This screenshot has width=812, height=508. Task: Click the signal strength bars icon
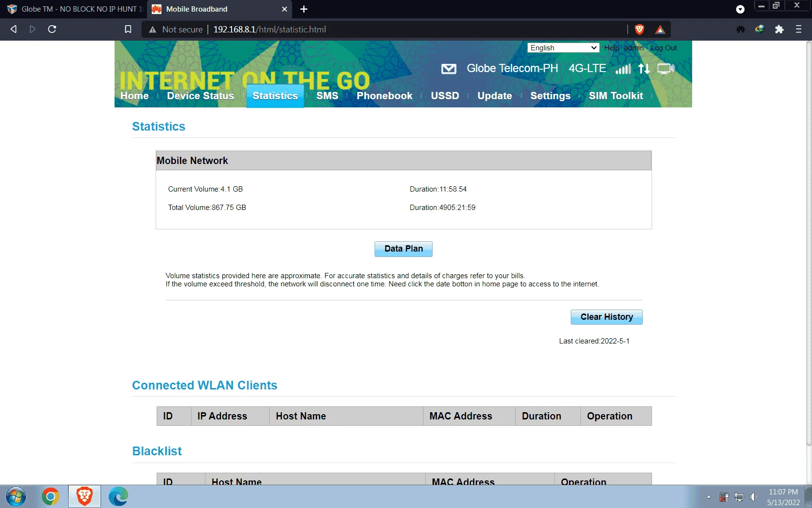click(623, 69)
